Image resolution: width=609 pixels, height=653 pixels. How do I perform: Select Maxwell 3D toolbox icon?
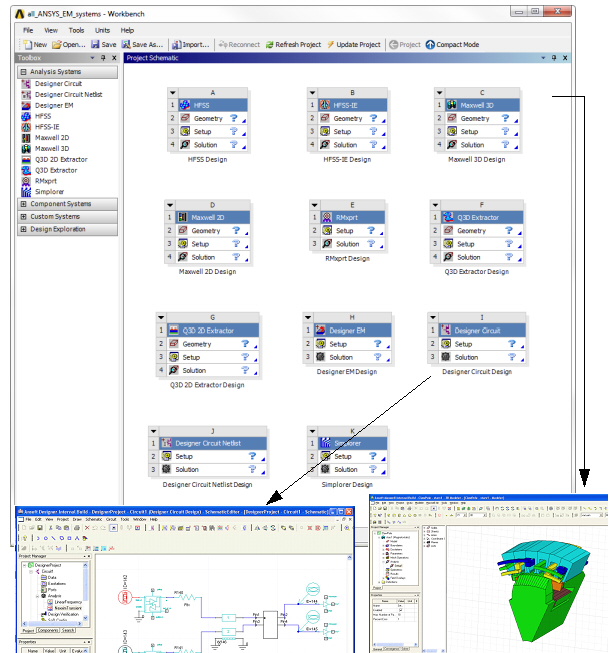(x=26, y=149)
